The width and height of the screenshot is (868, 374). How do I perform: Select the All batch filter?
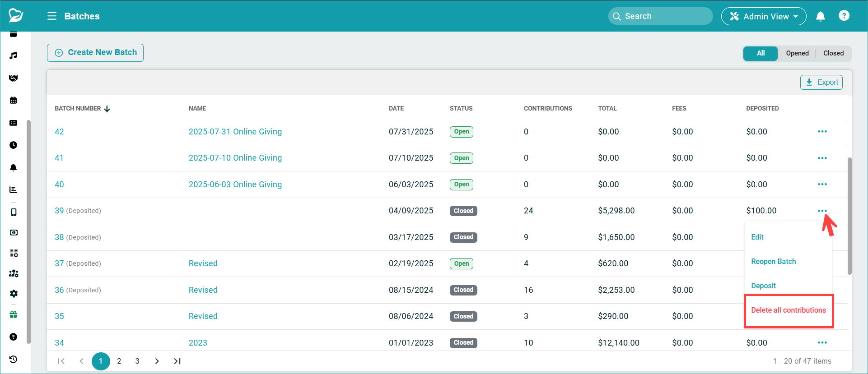[761, 53]
